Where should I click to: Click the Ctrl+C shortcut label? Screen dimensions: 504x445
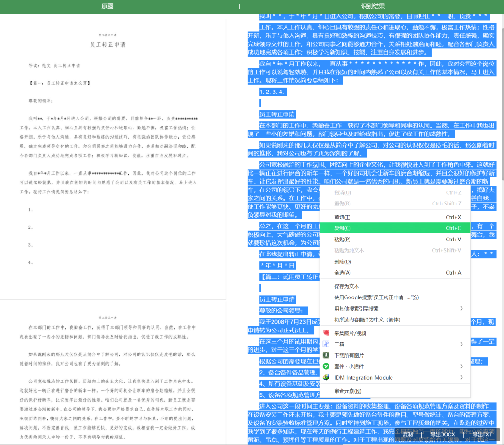click(453, 228)
